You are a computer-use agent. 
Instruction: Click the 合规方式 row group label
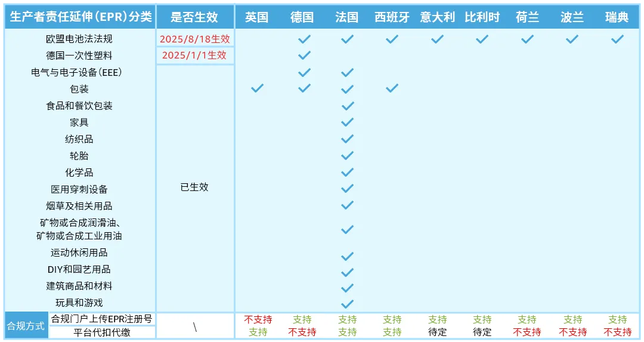click(x=26, y=326)
